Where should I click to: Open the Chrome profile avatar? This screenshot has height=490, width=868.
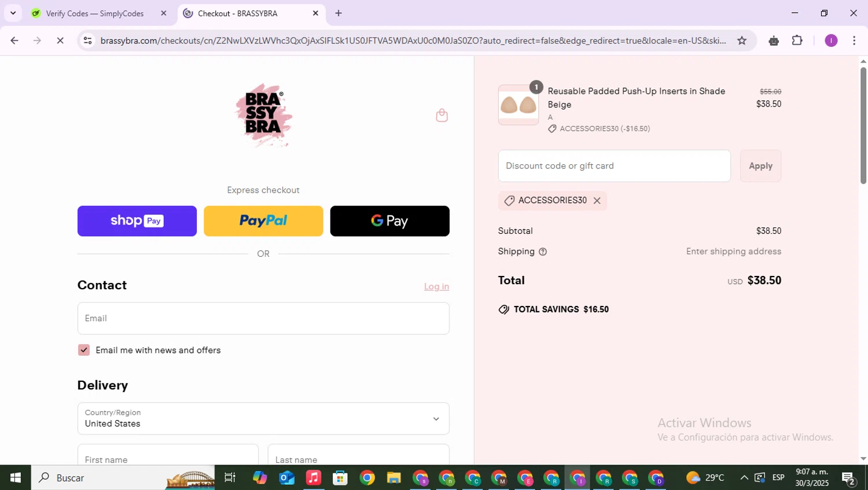pyautogui.click(x=831, y=40)
